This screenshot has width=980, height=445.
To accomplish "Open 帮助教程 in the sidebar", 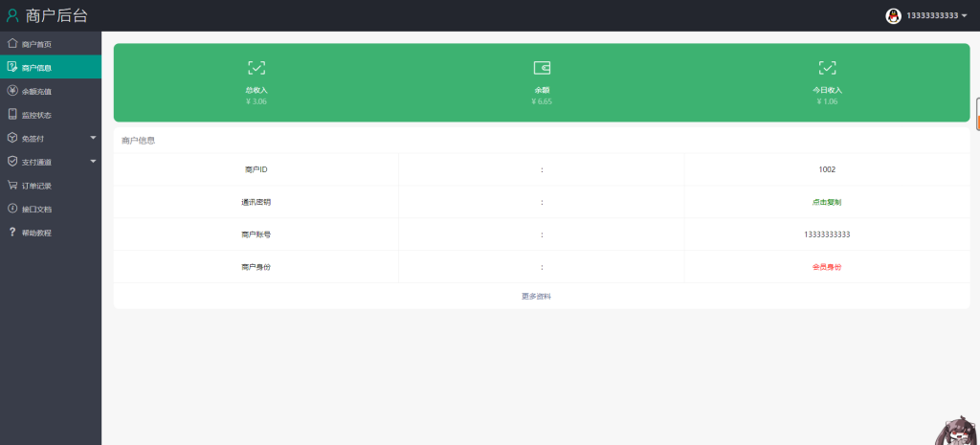I will [51, 233].
